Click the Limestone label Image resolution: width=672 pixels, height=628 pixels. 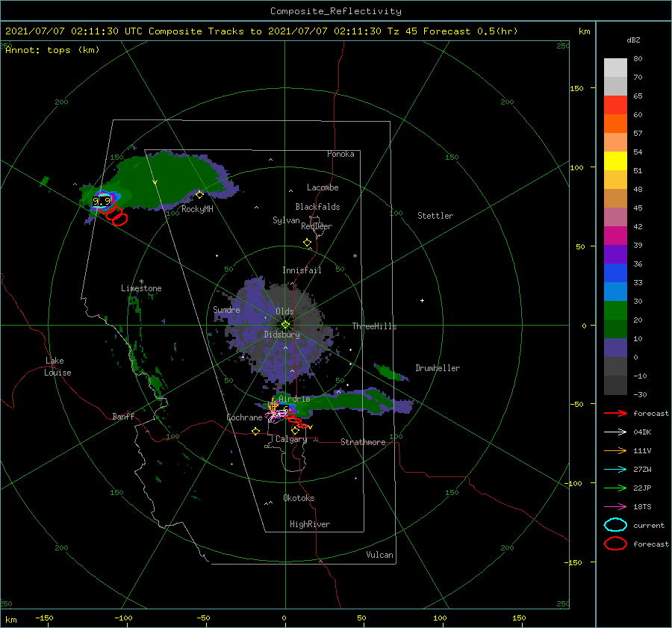click(x=141, y=288)
